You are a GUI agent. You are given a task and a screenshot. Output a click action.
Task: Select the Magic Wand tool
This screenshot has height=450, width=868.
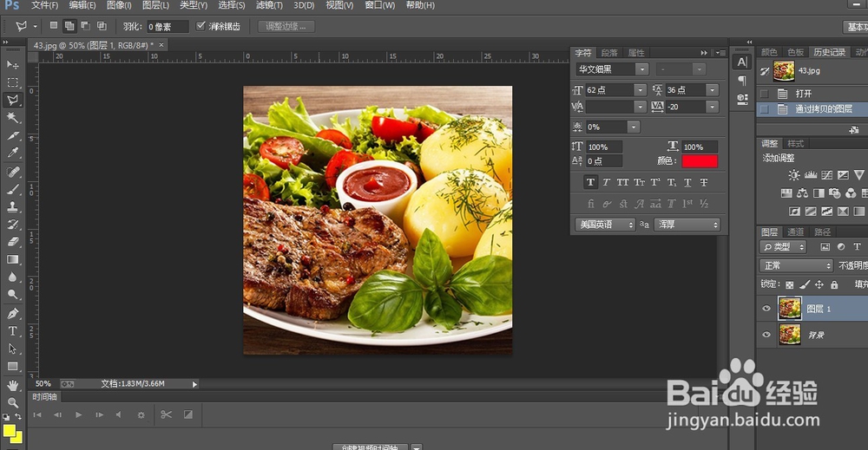click(x=12, y=117)
